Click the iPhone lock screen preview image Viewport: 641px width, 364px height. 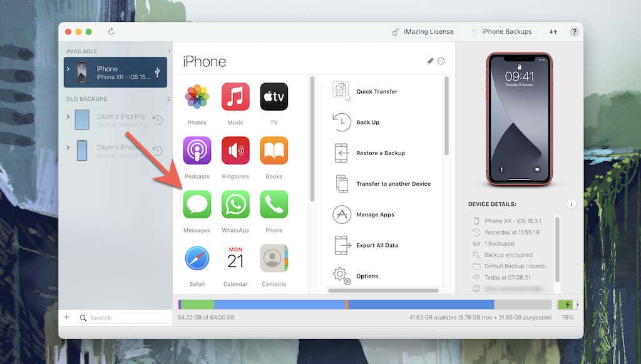(x=519, y=119)
